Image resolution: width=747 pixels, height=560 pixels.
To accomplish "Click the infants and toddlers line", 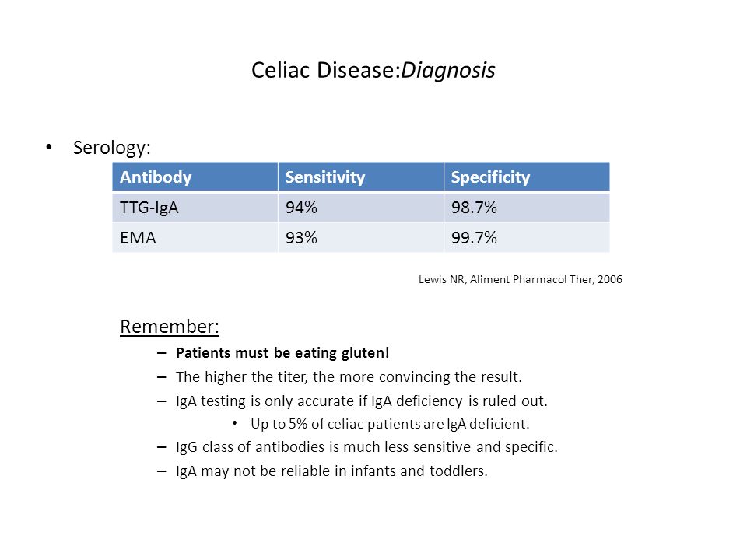I will tap(331, 471).
